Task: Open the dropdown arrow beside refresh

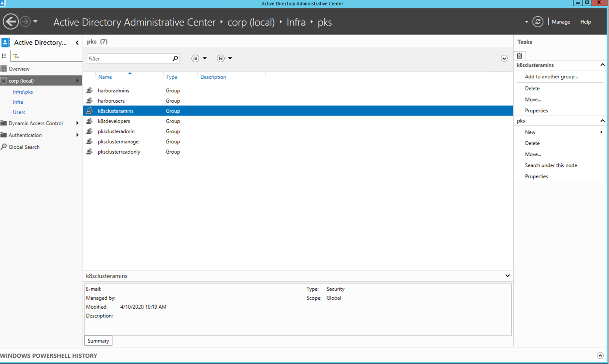Action: click(x=526, y=22)
